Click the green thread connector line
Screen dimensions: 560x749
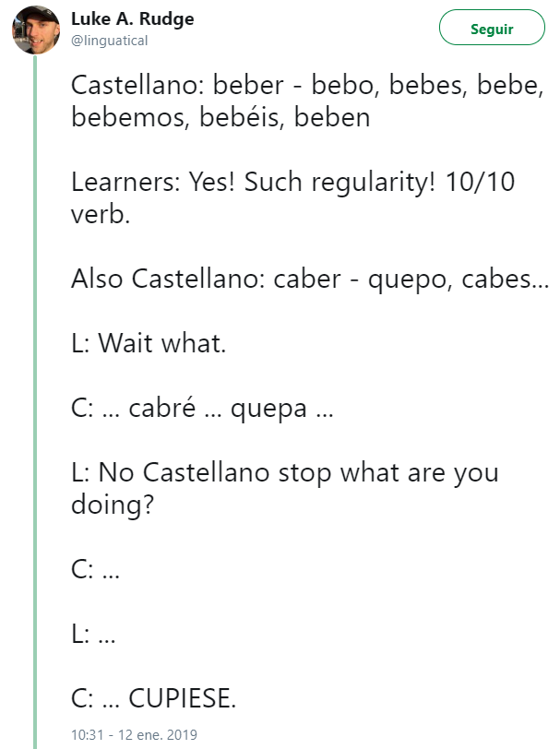click(35, 401)
